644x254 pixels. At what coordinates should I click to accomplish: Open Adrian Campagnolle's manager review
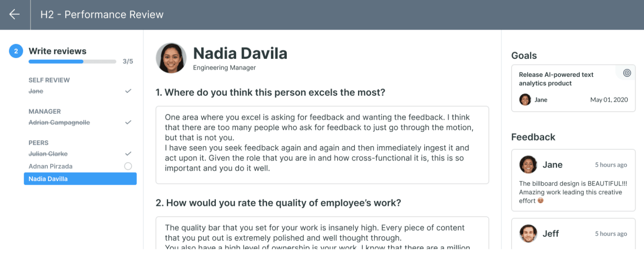click(x=59, y=123)
